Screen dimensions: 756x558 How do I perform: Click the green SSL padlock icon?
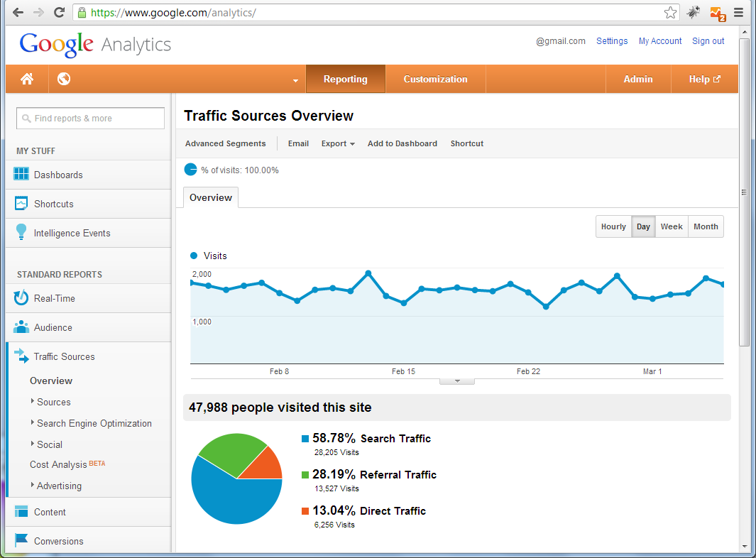(82, 13)
